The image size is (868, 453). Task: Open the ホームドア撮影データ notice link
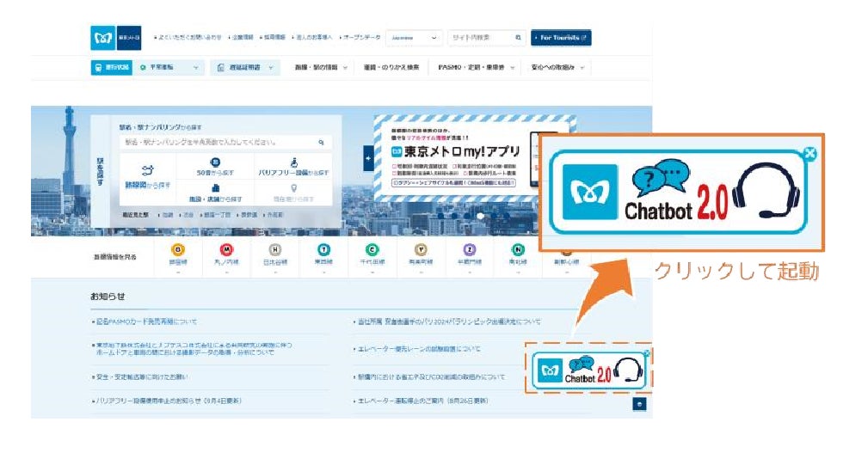coord(192,348)
